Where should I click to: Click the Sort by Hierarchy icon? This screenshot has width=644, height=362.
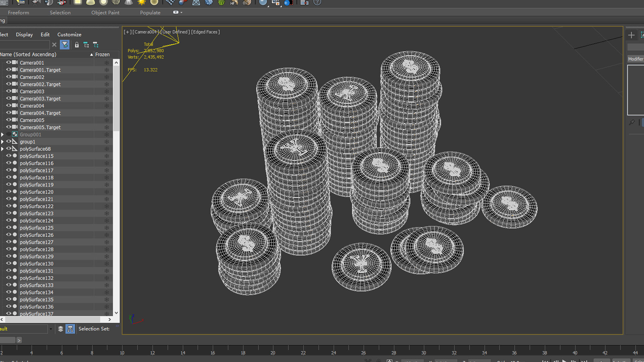(x=70, y=329)
